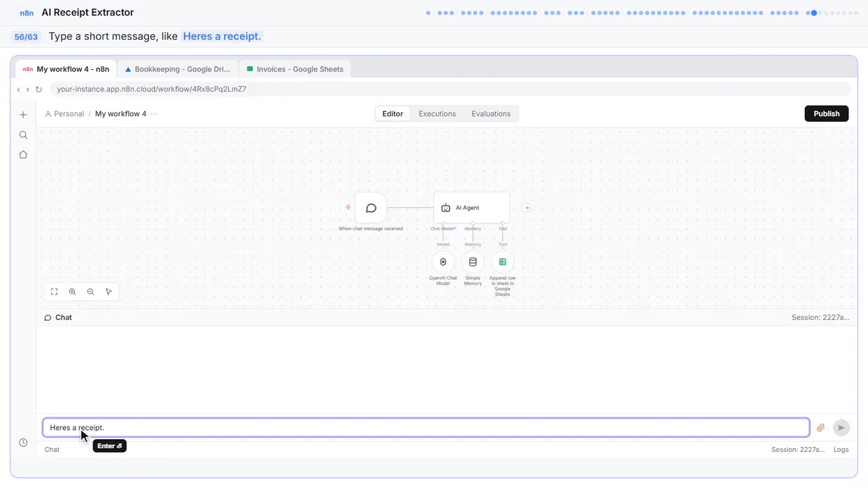This screenshot has height=488, width=868.
Task: Click the chat message input field
Action: coord(426,428)
